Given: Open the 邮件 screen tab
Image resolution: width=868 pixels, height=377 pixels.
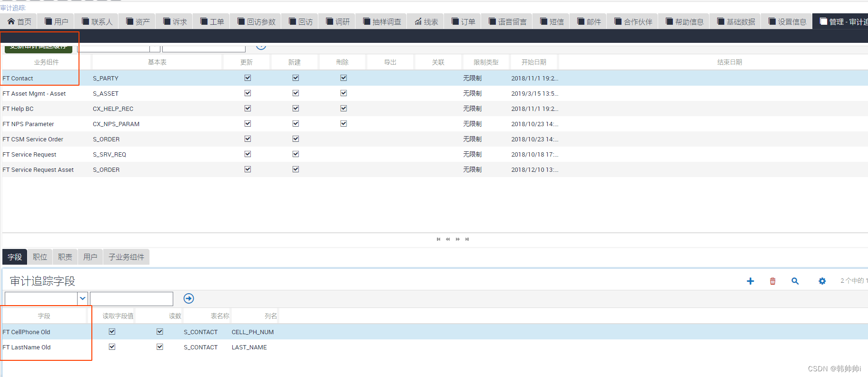Looking at the screenshot, I should click(x=589, y=21).
